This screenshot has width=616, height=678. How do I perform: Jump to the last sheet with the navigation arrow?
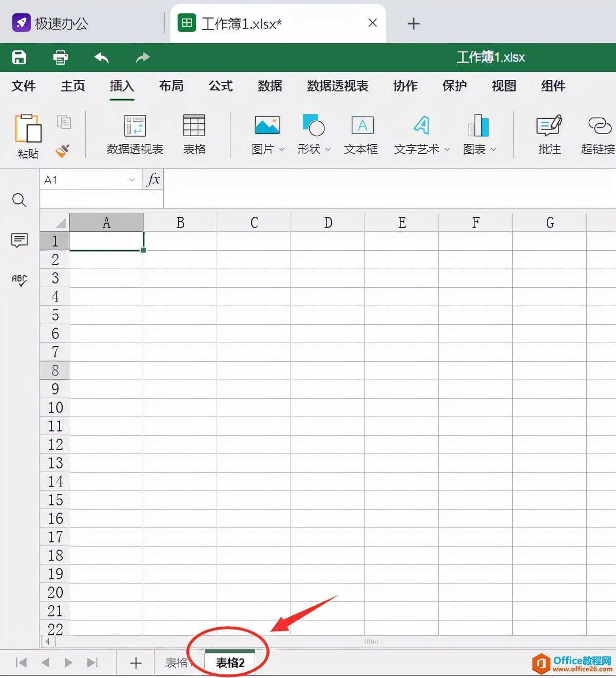92,663
